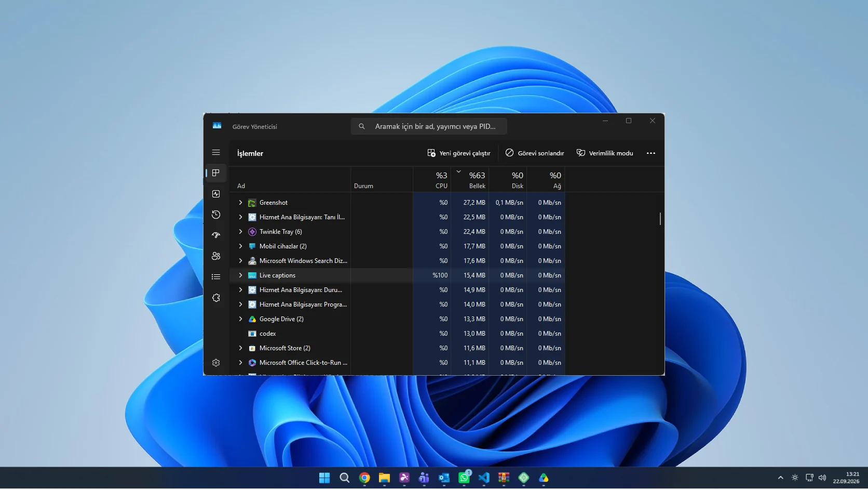
Task: Open the Startup apps icon in sidebar
Action: pos(216,235)
